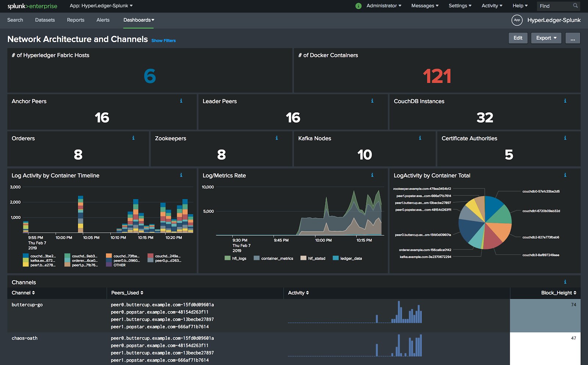Toggle container_metrics legend swatch

coord(257,258)
